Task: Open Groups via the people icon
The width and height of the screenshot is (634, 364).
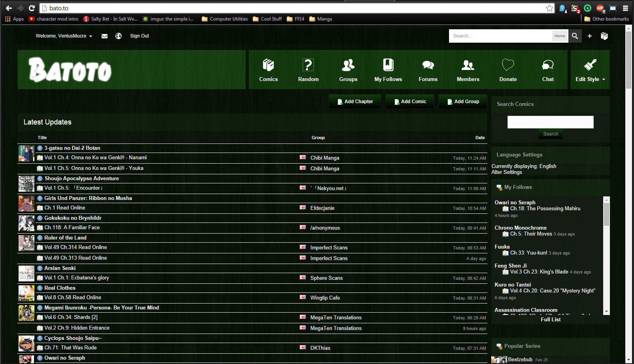Action: (348, 65)
